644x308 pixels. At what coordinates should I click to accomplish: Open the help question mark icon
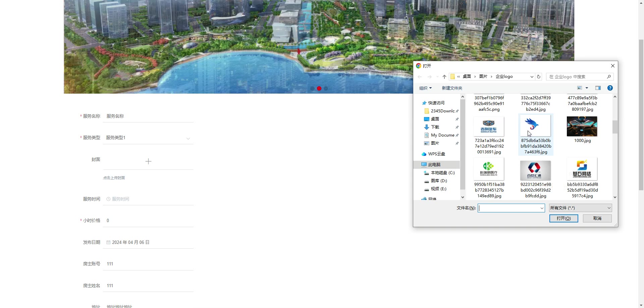(x=610, y=88)
